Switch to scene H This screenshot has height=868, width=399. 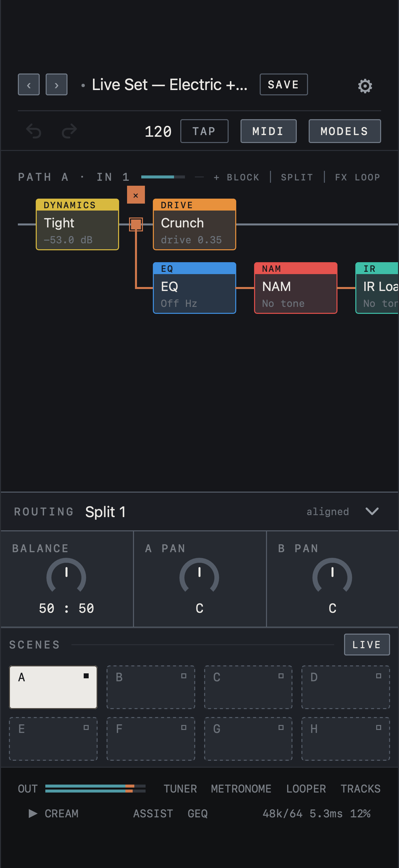(x=345, y=739)
